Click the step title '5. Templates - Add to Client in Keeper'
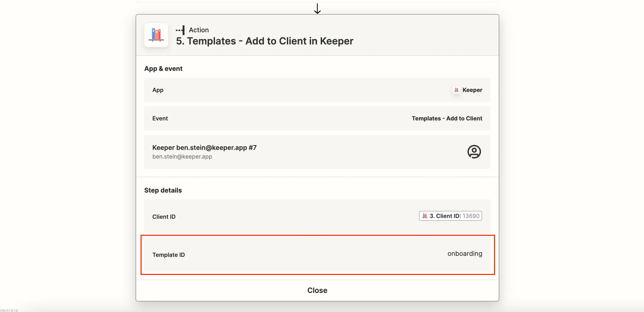 coord(265,41)
